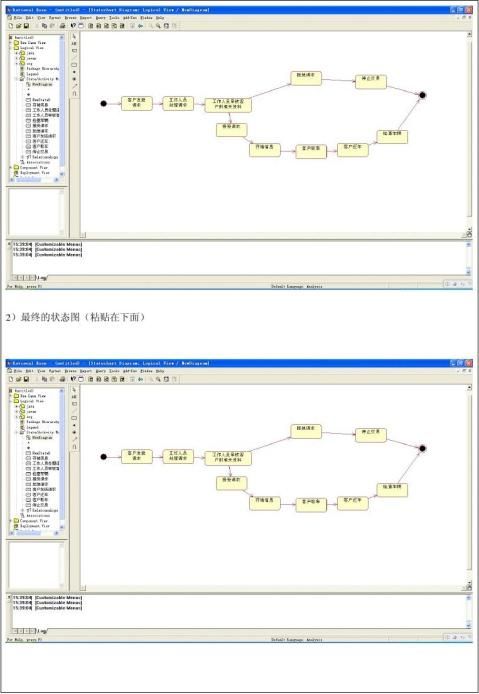Click Open file icon in the lower window toolbar
This screenshot has height=694, width=479.
[x=19, y=379]
